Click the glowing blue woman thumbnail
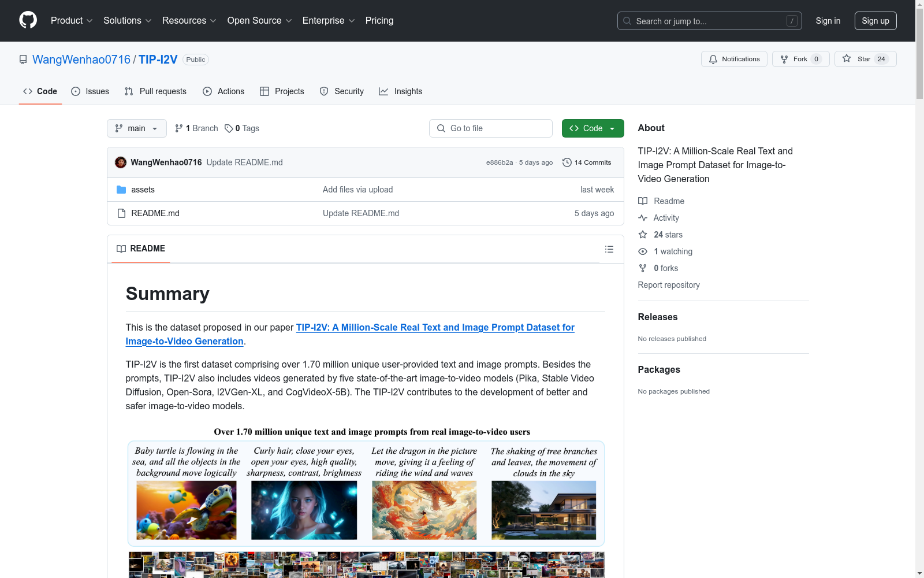924x578 pixels. (x=304, y=510)
